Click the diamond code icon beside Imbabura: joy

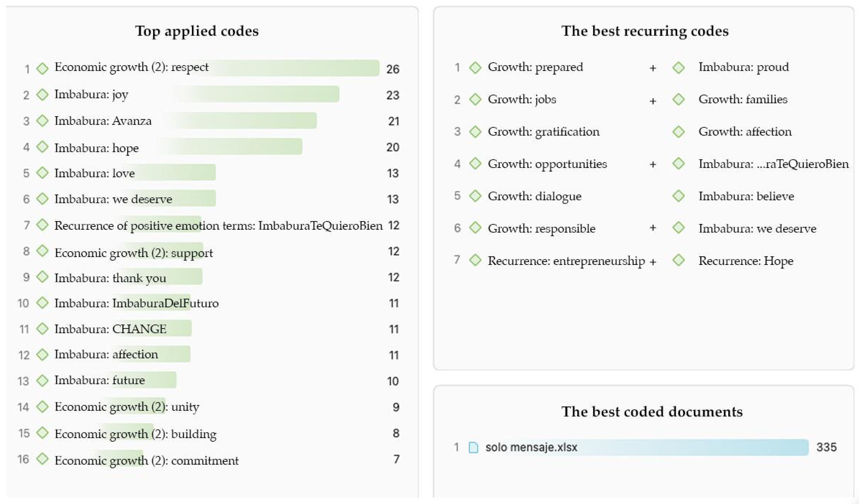pyautogui.click(x=42, y=95)
